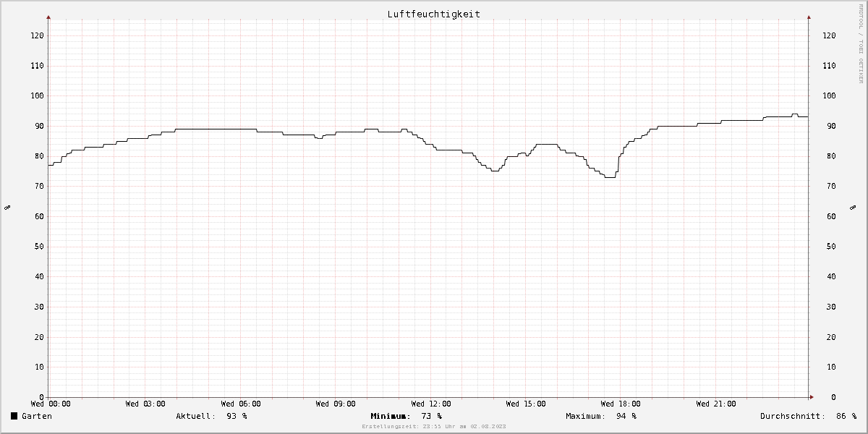Screen dimensions: 868x434
Task: Click the Wed 12:00 time axis label
Action: 431,404
